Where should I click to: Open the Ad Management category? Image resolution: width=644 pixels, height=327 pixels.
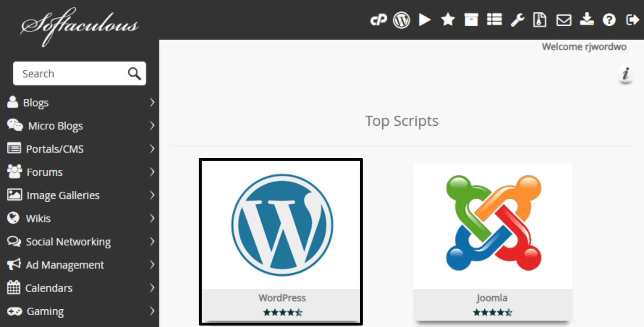65,265
